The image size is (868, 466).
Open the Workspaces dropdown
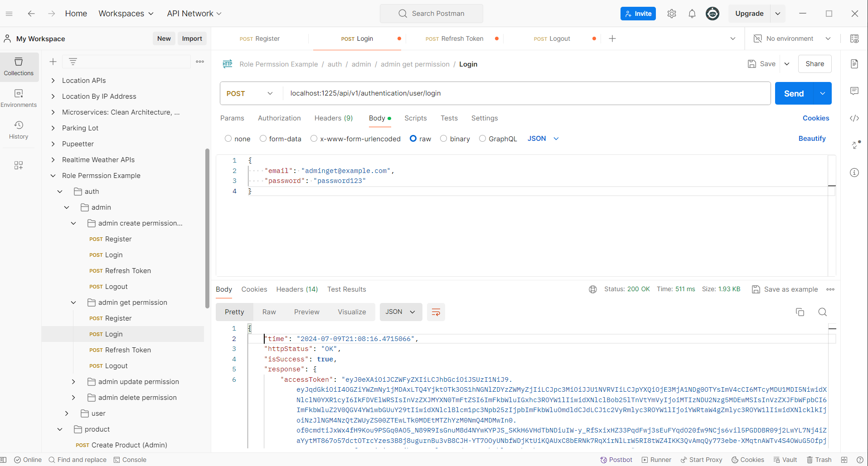point(126,14)
